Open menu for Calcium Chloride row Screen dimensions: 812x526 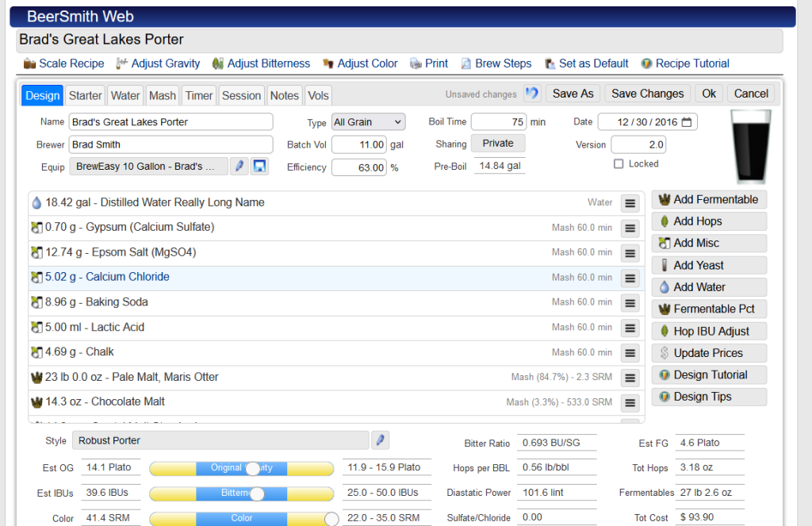click(630, 278)
